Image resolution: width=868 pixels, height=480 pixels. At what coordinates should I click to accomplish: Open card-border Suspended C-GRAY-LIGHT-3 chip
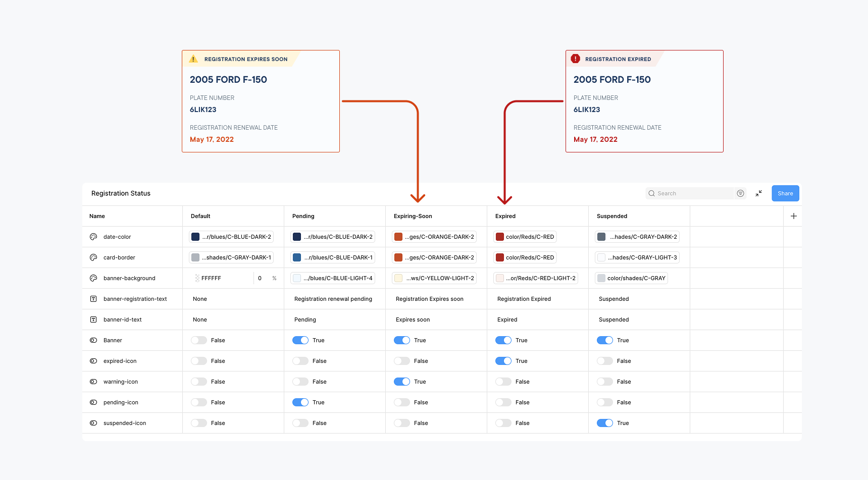click(x=637, y=257)
